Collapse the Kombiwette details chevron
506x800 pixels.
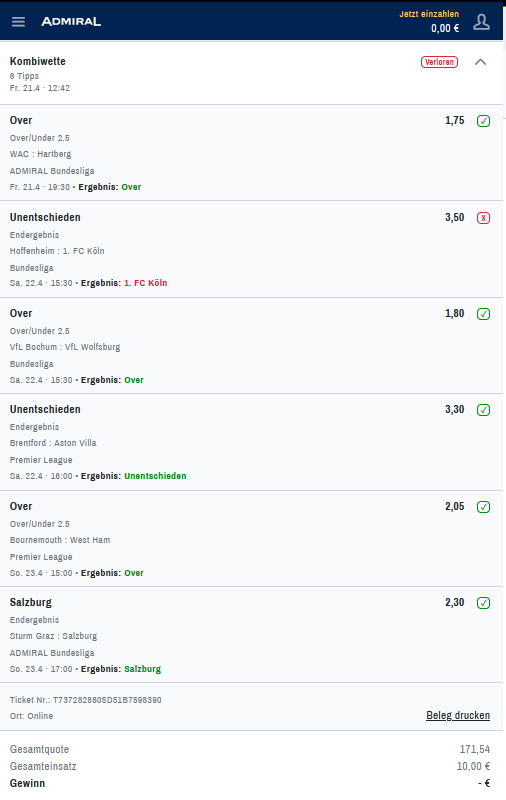tap(480, 62)
